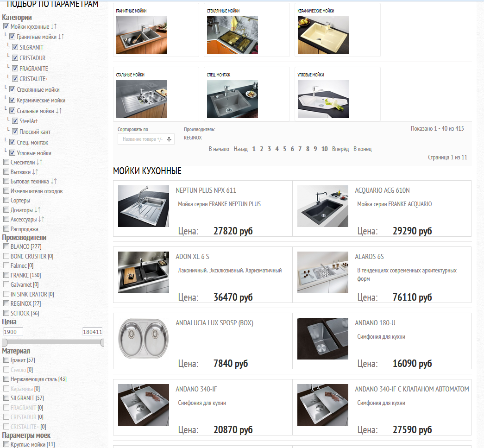Click the maximum price field 180411
Viewport: 484px width, 448px height.
point(92,332)
